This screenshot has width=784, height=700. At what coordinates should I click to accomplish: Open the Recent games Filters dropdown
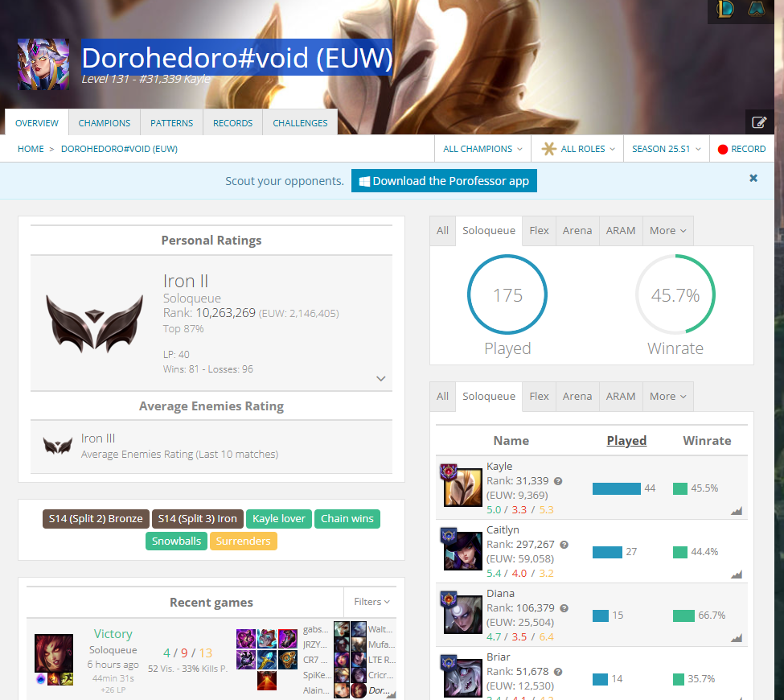pyautogui.click(x=371, y=601)
